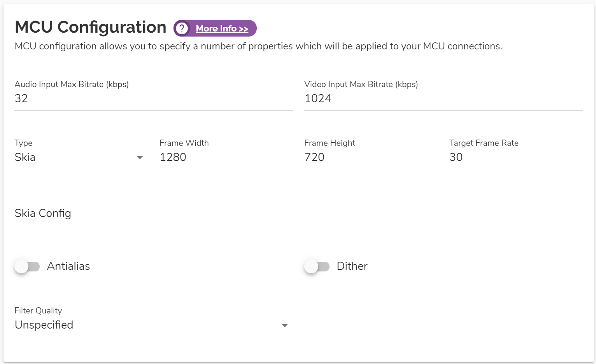Expand the Filter Quality dropdown
The image size is (596, 364).
coord(154,325)
